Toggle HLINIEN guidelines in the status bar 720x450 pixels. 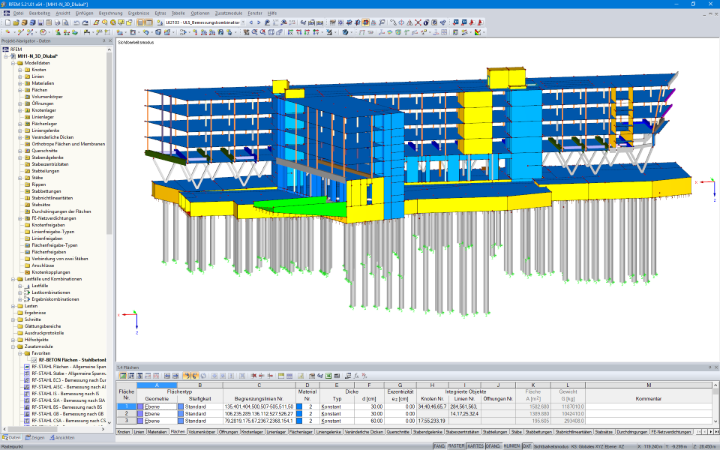point(512,446)
